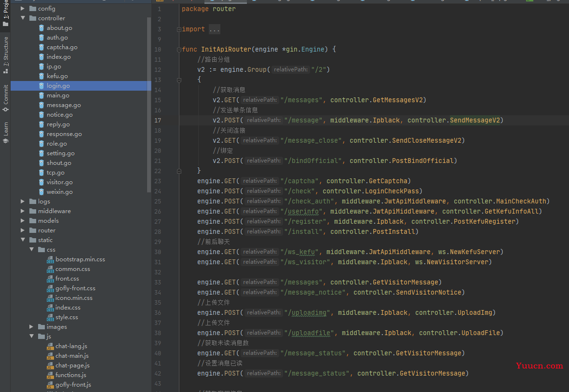Expand the config folder
Viewport: 569px width, 392px height.
pyautogui.click(x=23, y=8)
